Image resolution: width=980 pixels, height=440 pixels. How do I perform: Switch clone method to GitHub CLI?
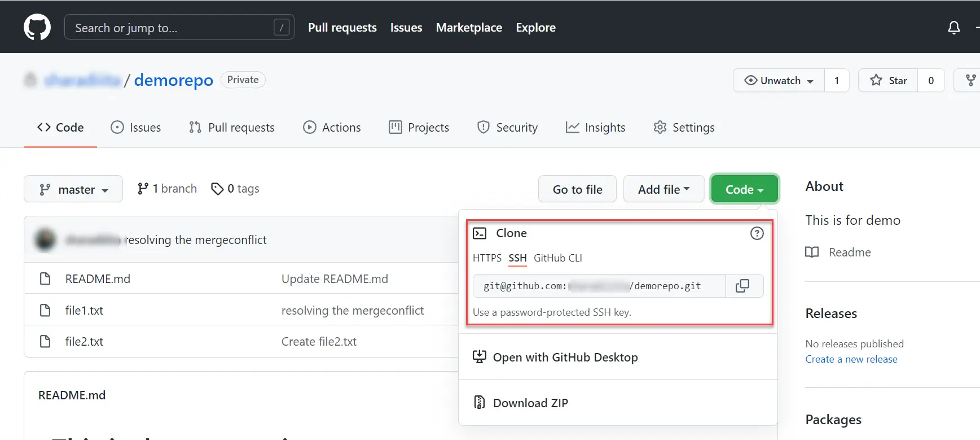click(x=558, y=258)
